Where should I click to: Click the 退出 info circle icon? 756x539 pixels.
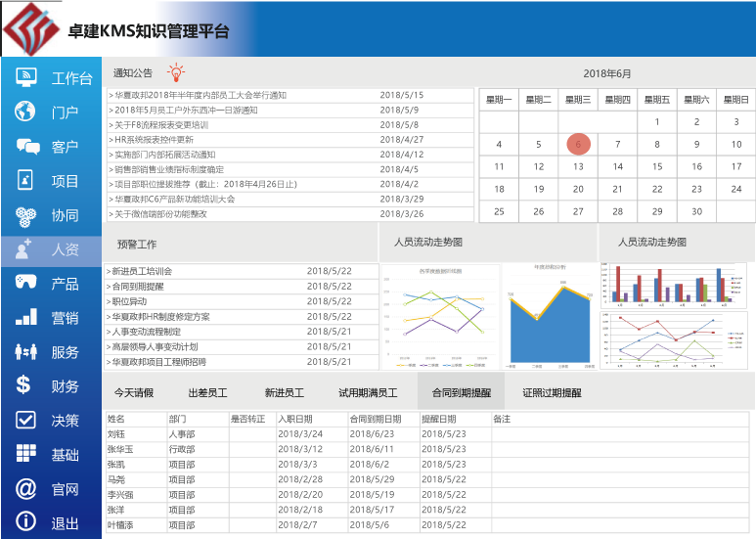[x=26, y=523]
